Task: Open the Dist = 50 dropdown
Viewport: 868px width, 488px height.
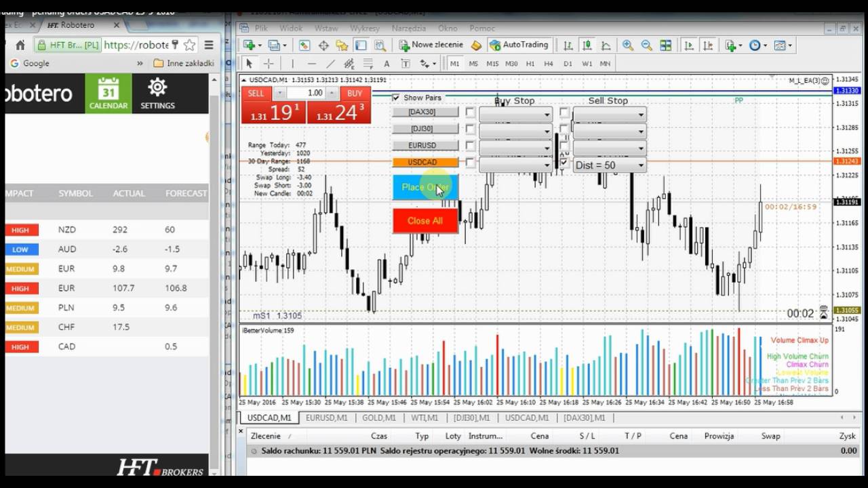Action: [x=609, y=165]
